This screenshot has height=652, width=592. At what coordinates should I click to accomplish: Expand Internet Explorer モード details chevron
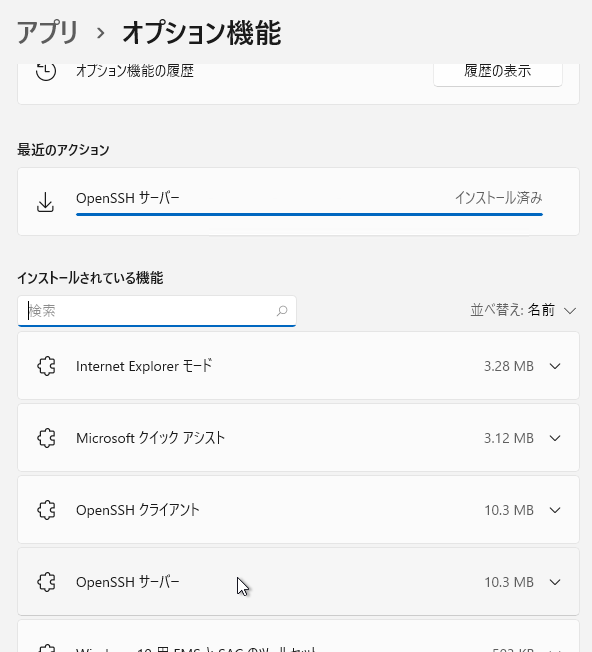(x=555, y=366)
